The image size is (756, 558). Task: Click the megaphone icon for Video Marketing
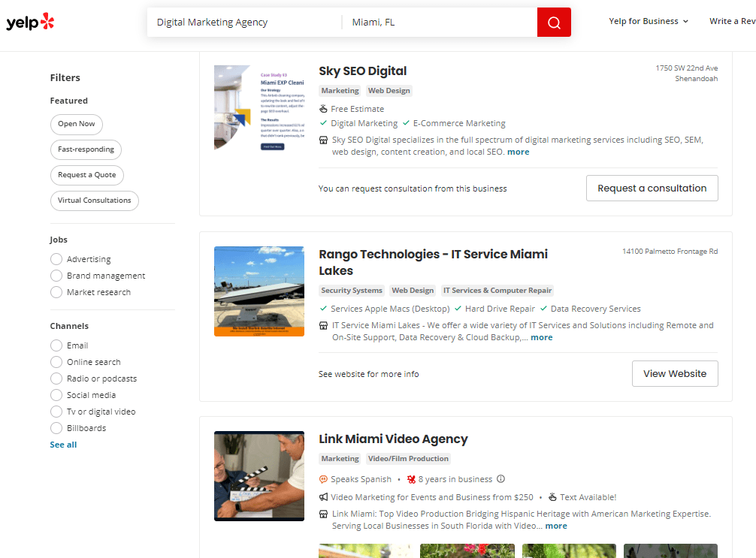click(323, 497)
